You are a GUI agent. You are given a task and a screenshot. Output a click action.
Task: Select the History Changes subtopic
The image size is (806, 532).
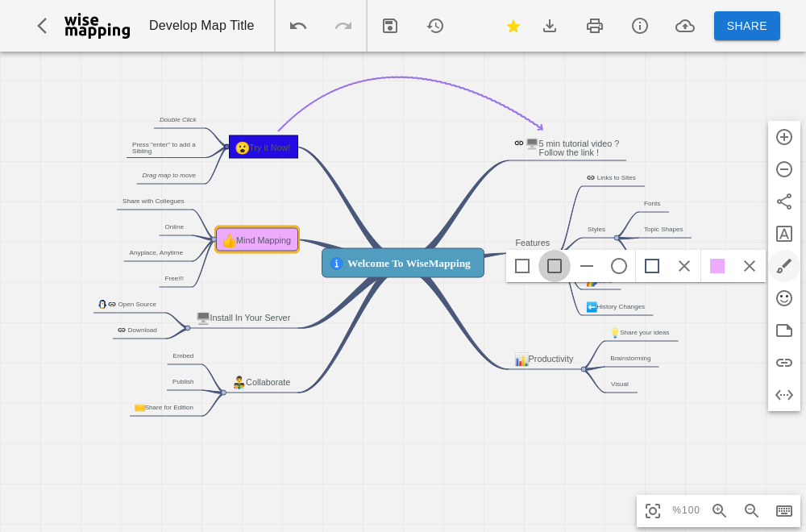tap(616, 307)
